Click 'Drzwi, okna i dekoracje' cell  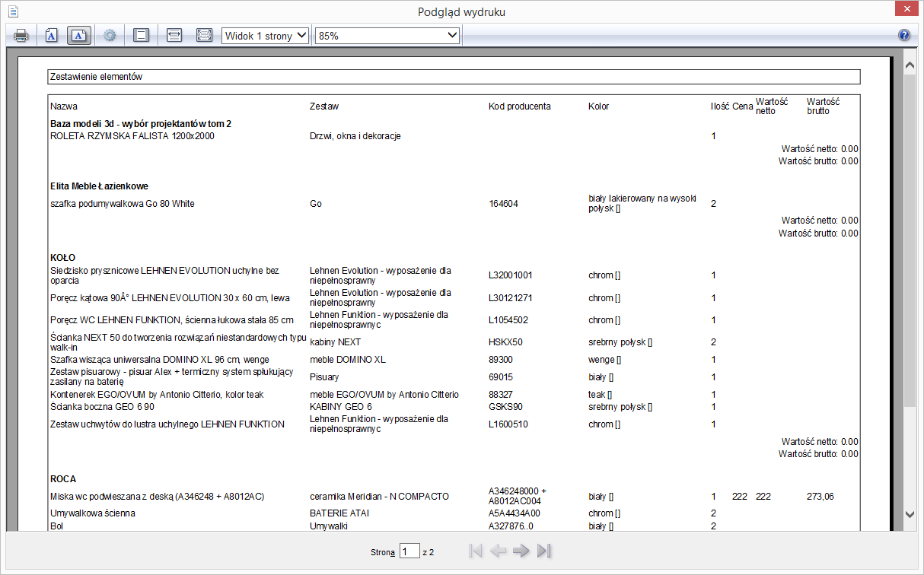point(355,136)
